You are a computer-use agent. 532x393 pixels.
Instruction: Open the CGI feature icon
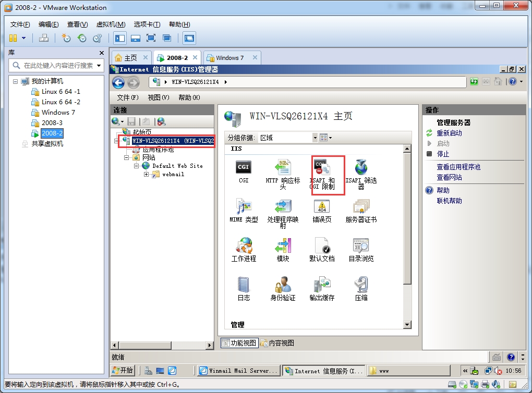[x=243, y=171]
